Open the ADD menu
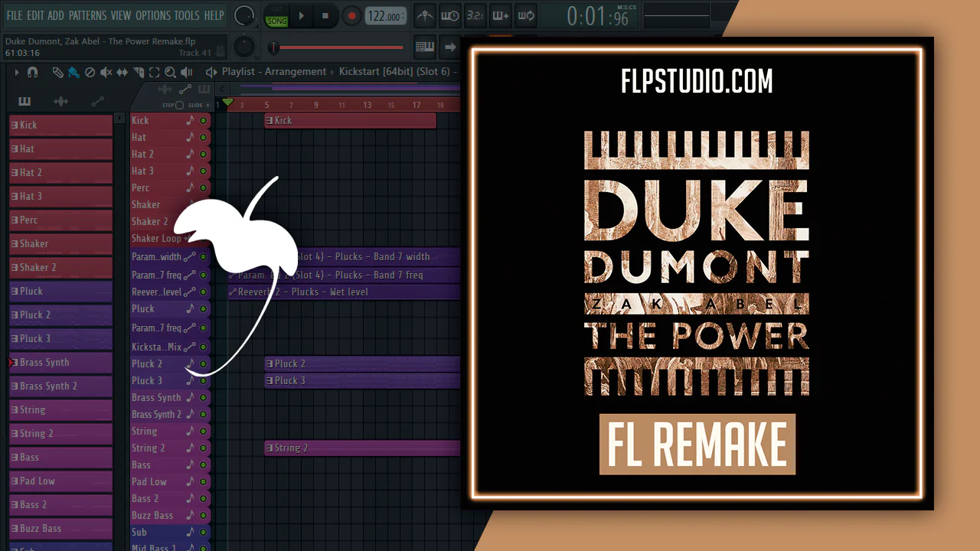Screen dimensions: 980x551 pyautogui.click(x=56, y=15)
